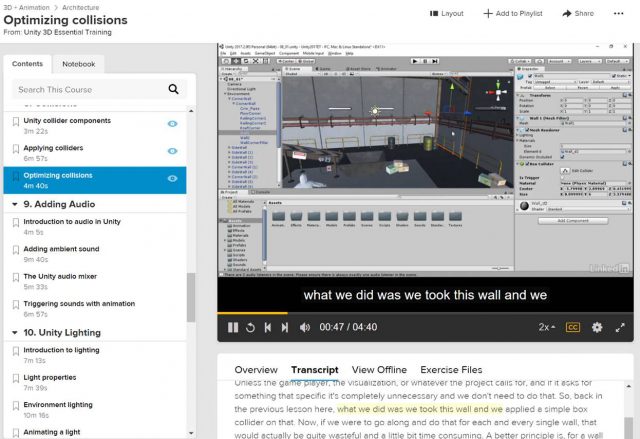This screenshot has width=640, height=439.
Task: Open the 3D + Animation breadcrumb link
Action: 26,7
